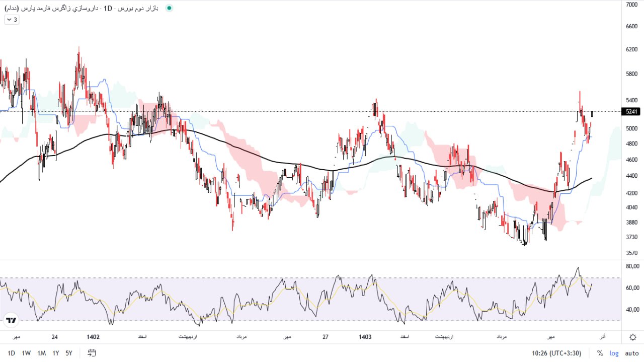
Task: Toggle percent scale mode
Action: pyautogui.click(x=600, y=353)
